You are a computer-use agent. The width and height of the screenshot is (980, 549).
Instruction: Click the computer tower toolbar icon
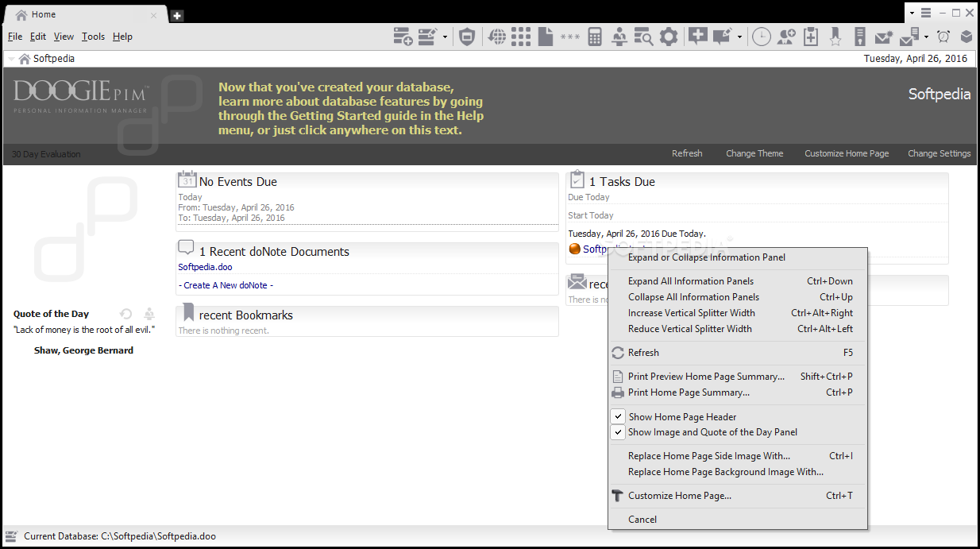pos(858,37)
